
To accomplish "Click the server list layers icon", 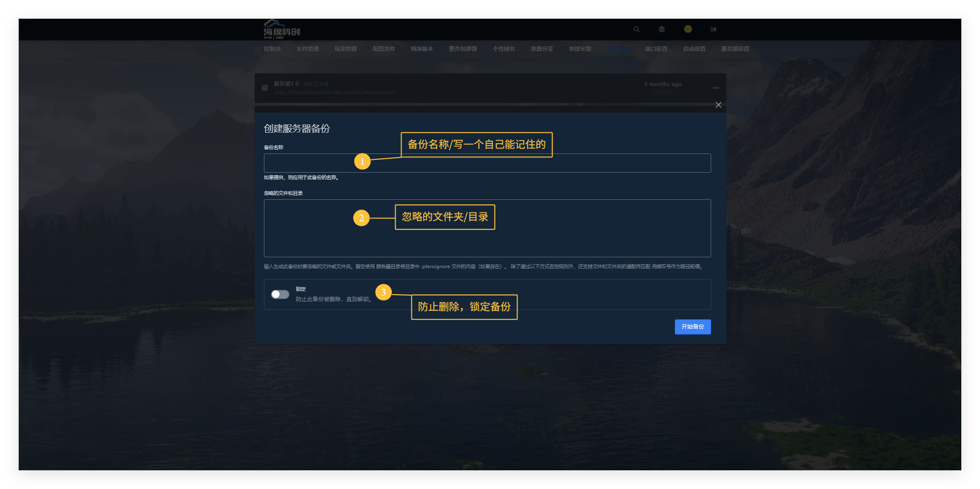I will click(662, 30).
